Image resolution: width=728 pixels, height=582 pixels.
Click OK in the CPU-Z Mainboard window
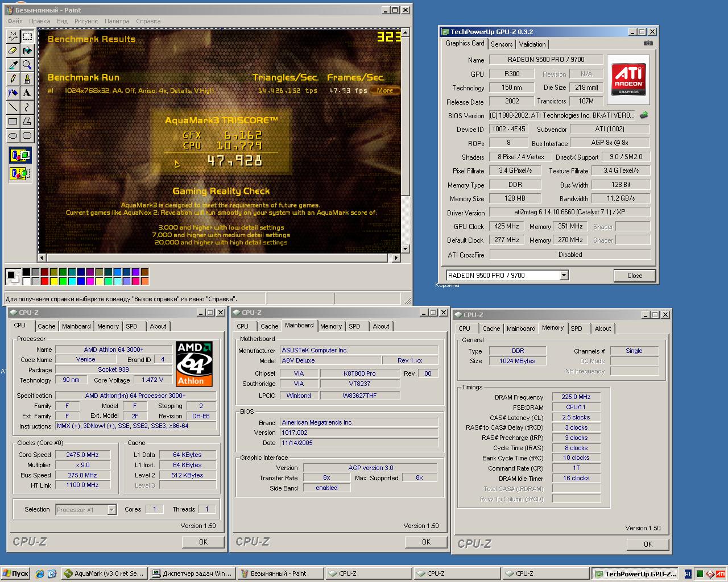tap(426, 542)
